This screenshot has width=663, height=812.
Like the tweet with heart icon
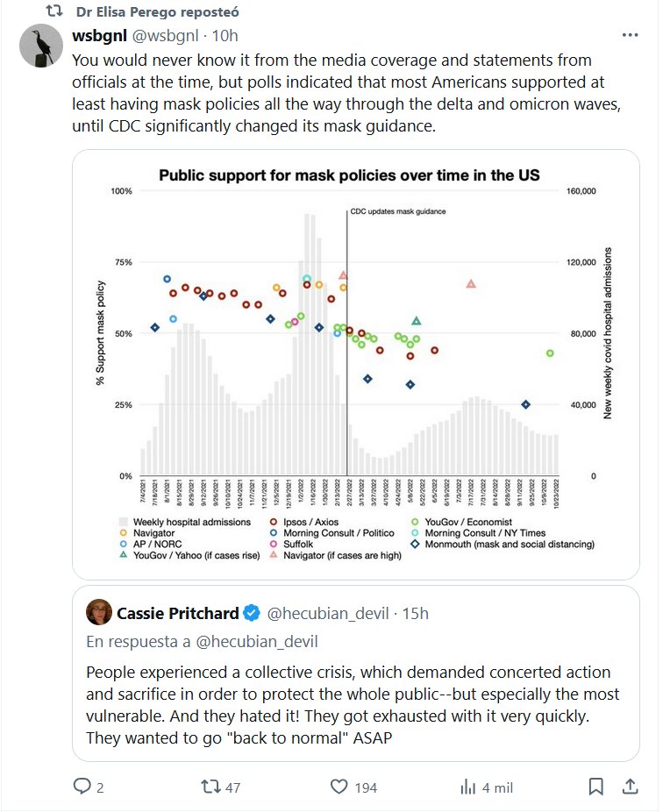pos(339,787)
